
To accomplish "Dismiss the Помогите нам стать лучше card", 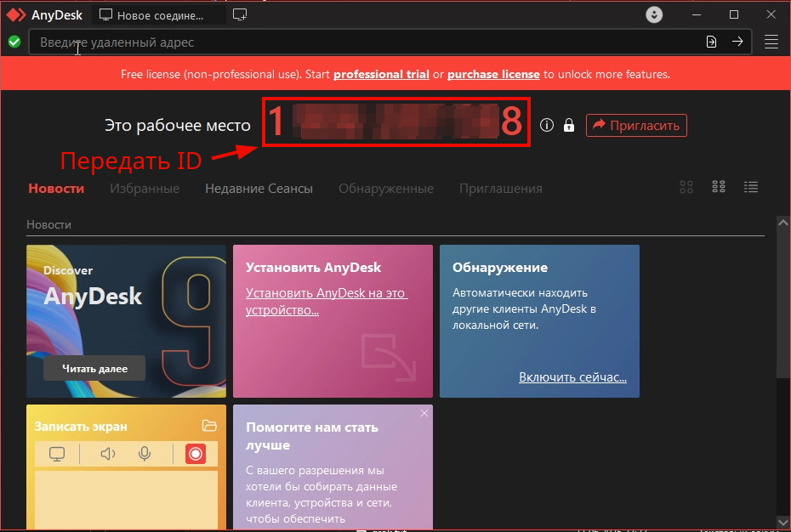I will 424,413.
